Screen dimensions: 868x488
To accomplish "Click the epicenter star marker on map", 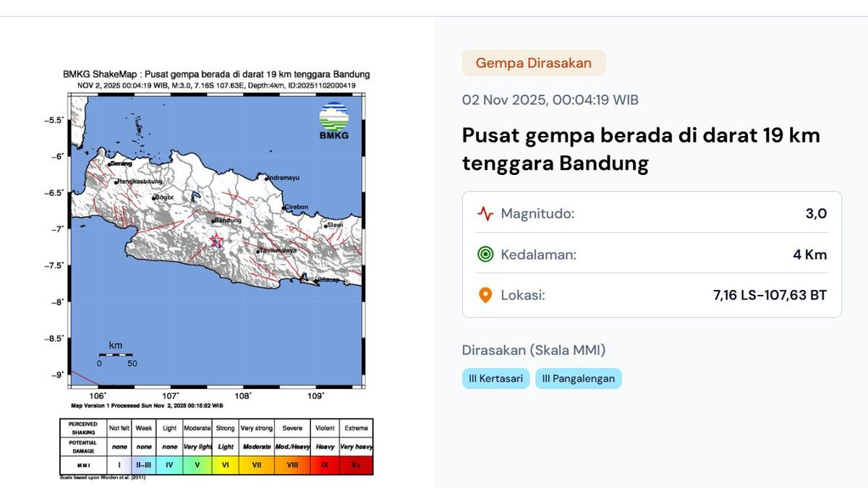I will point(216,241).
